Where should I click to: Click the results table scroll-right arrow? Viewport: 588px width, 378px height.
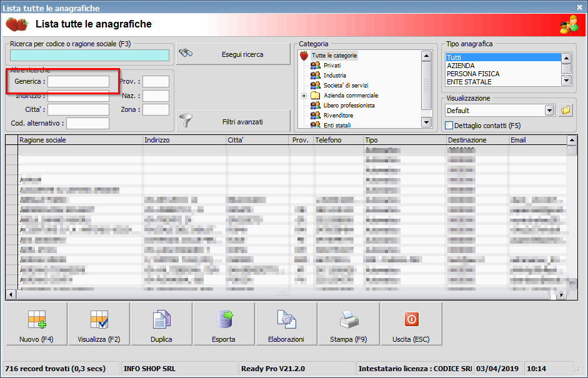[561, 295]
